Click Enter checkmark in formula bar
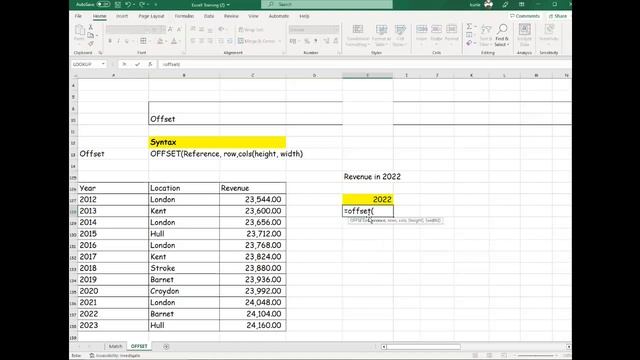The width and height of the screenshot is (640, 360). click(x=138, y=64)
